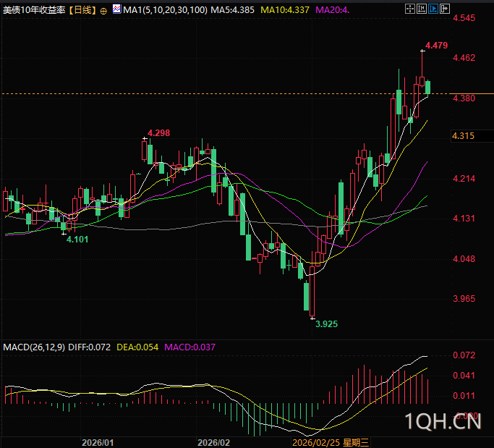Click the MA5:4.385 value
Viewport: 494px width, 448px height.
tap(232, 10)
